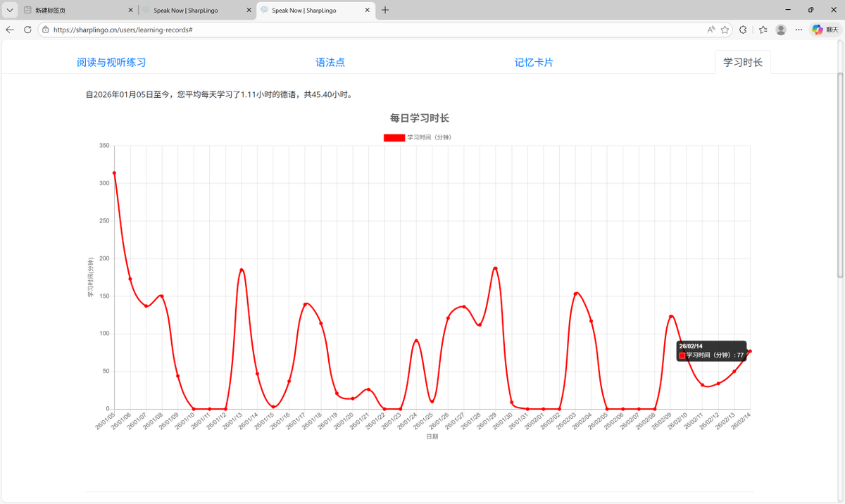The width and height of the screenshot is (845, 504).
Task: Restore down the Edge browser window
Action: tap(810, 10)
